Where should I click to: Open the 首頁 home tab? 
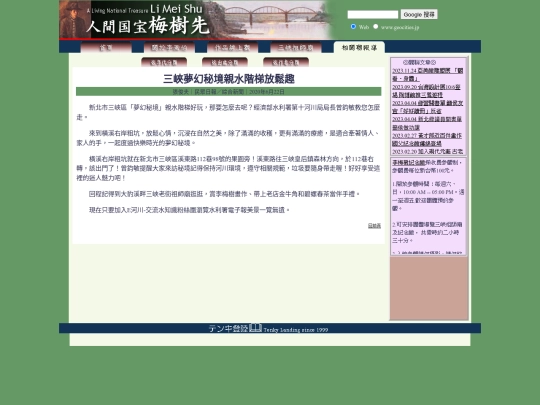106,48
